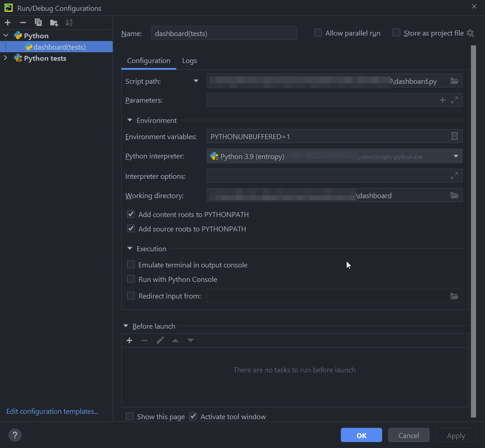The width and height of the screenshot is (485, 448).
Task: Add a new run configuration
Action: click(8, 23)
